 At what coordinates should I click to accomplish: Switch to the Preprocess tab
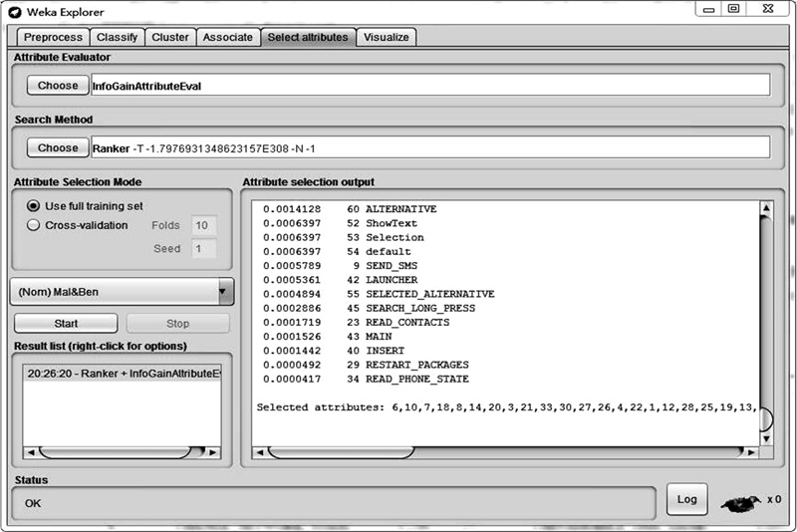point(53,37)
